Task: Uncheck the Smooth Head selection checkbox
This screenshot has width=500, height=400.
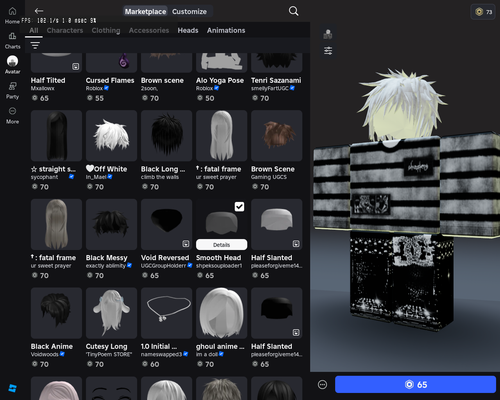Action: (239, 207)
